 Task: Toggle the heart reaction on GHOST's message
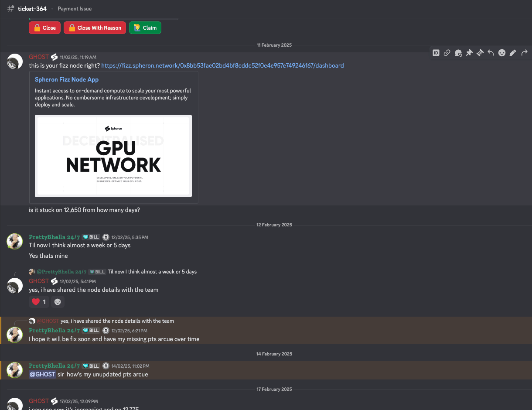pyautogui.click(x=39, y=302)
